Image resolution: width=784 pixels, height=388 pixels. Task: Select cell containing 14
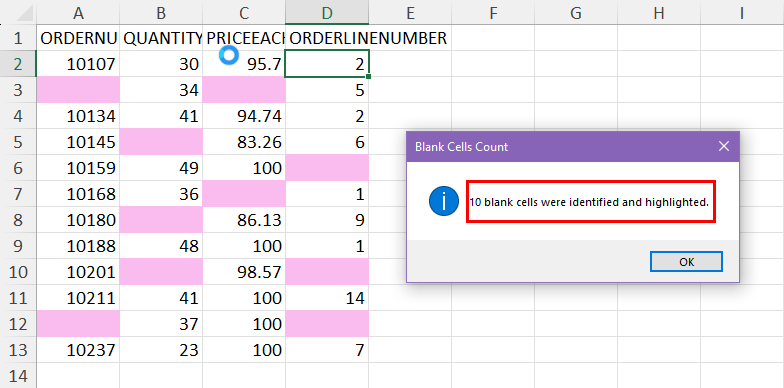click(327, 298)
